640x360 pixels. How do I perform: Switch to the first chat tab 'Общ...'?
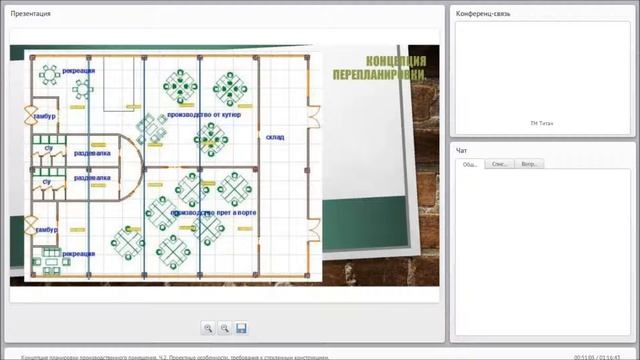470,164
